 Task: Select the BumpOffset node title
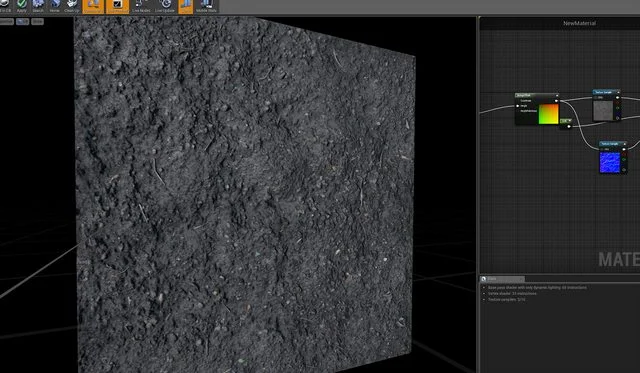pos(525,95)
